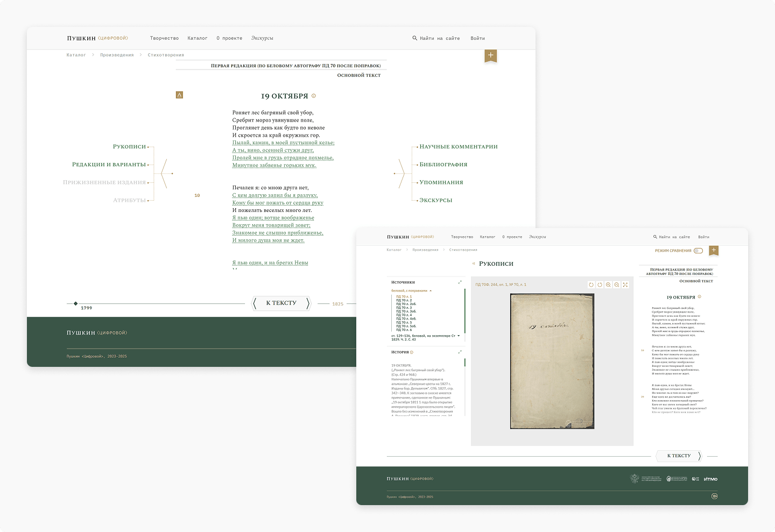Click the info icon next to История

(x=412, y=352)
